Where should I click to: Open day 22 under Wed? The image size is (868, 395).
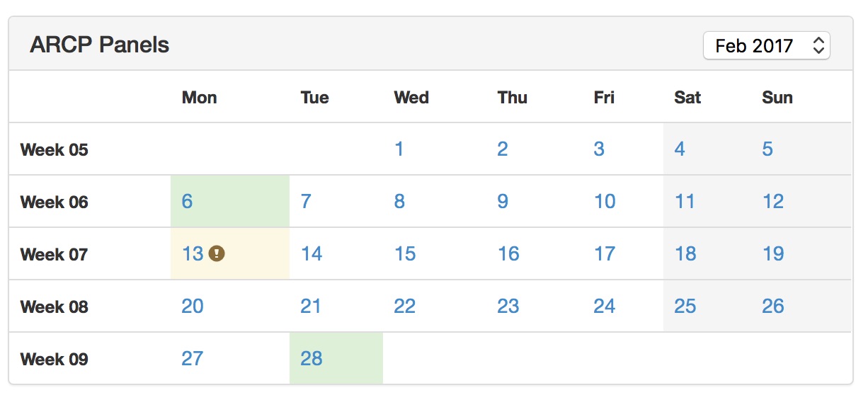[x=405, y=307]
